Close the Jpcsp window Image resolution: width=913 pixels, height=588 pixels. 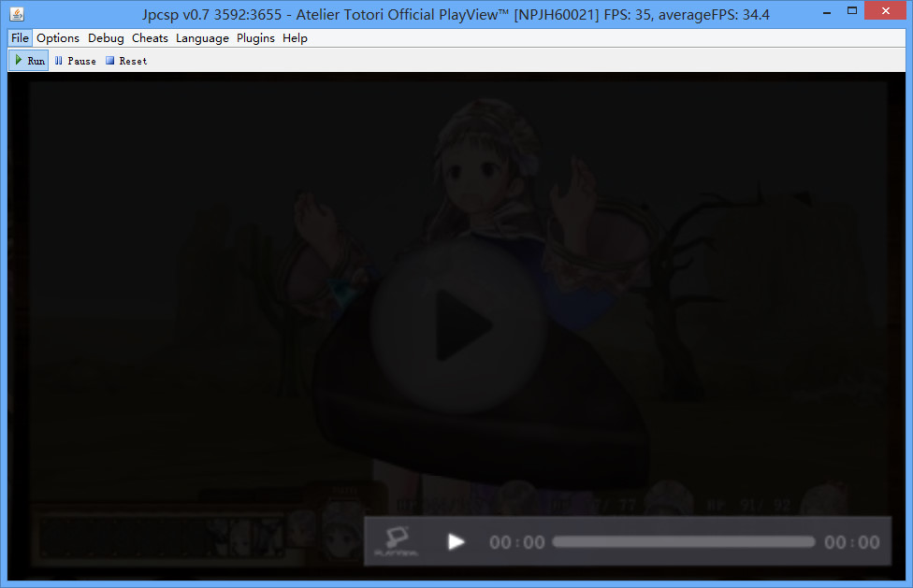point(885,10)
